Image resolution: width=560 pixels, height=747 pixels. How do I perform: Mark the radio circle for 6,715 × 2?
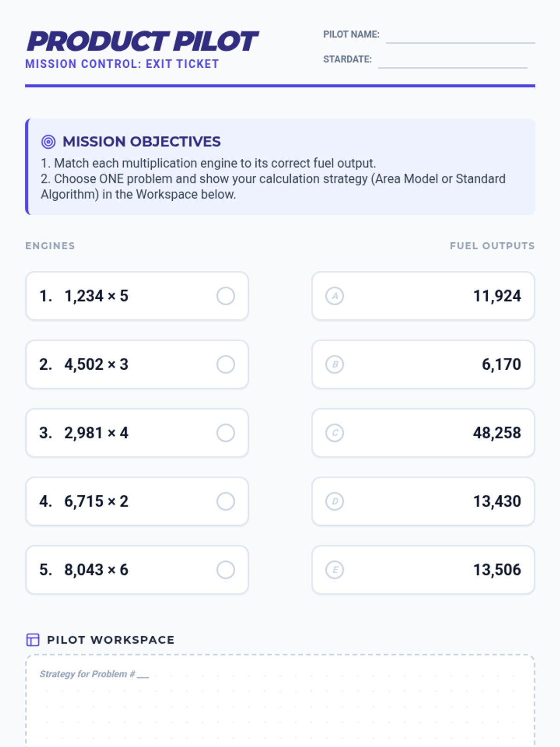click(x=226, y=501)
